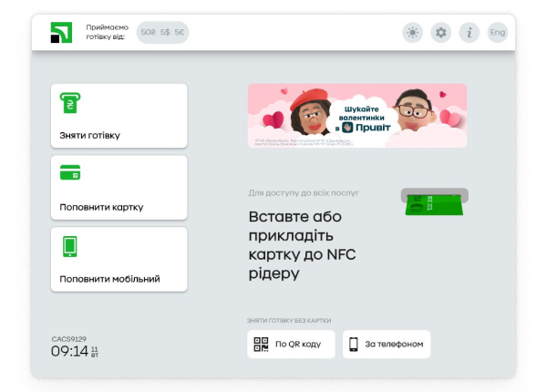Choose the Поповнити картку menu option
547x392 pixels.
pos(119,187)
